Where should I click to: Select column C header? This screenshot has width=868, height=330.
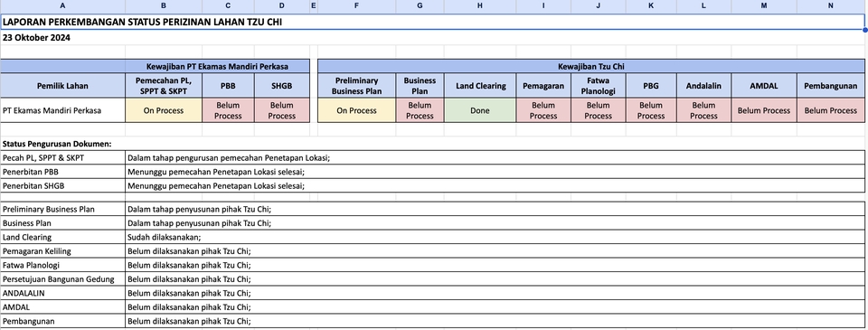(x=228, y=6)
